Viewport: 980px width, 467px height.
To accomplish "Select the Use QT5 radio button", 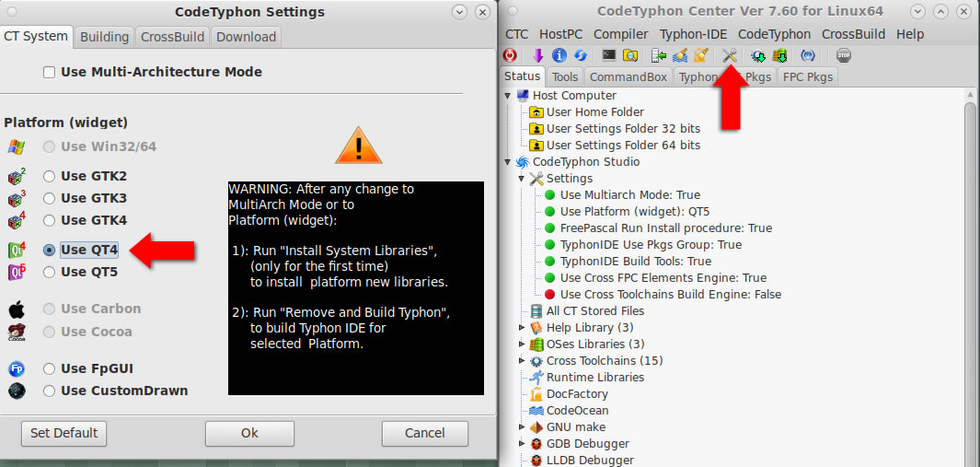I will tap(50, 273).
